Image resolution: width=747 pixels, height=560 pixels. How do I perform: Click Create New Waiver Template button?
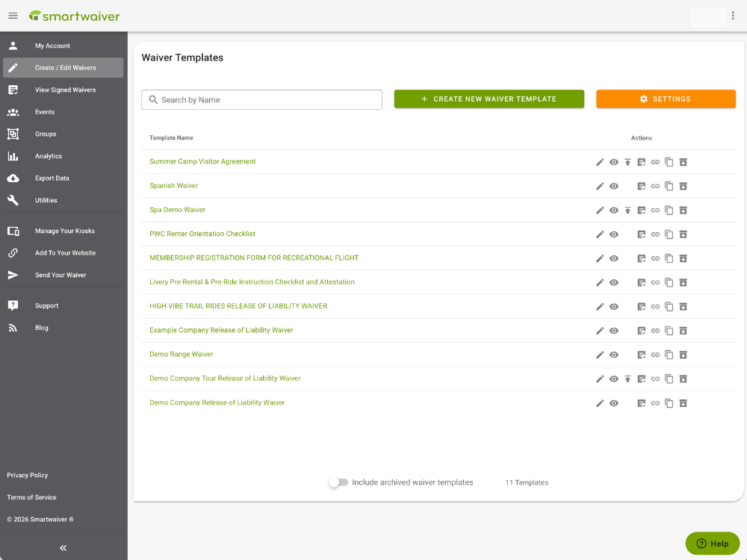(x=489, y=99)
